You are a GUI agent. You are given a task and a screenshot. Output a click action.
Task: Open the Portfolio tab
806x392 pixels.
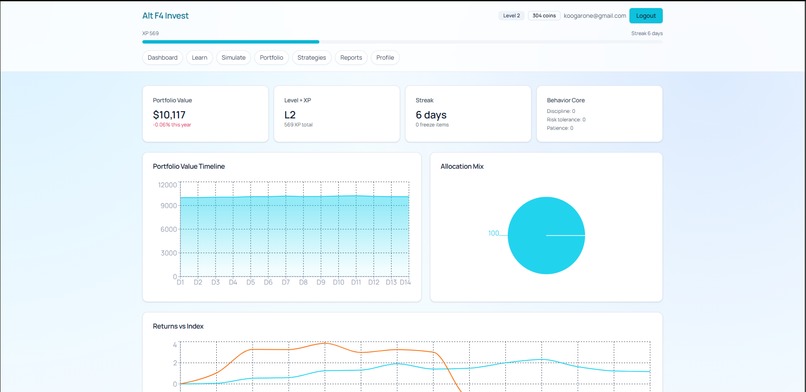(x=271, y=58)
